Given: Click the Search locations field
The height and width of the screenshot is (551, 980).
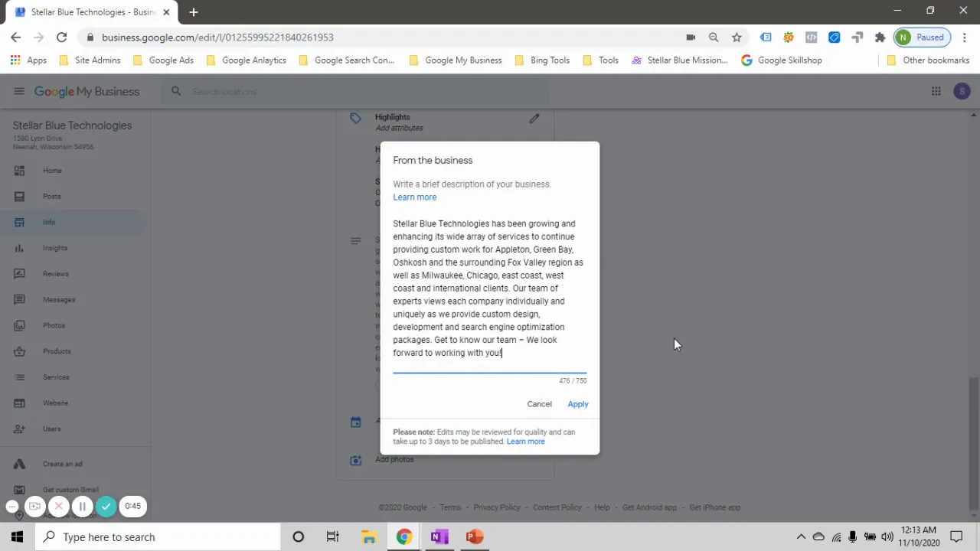Looking at the screenshot, I should coord(355,91).
